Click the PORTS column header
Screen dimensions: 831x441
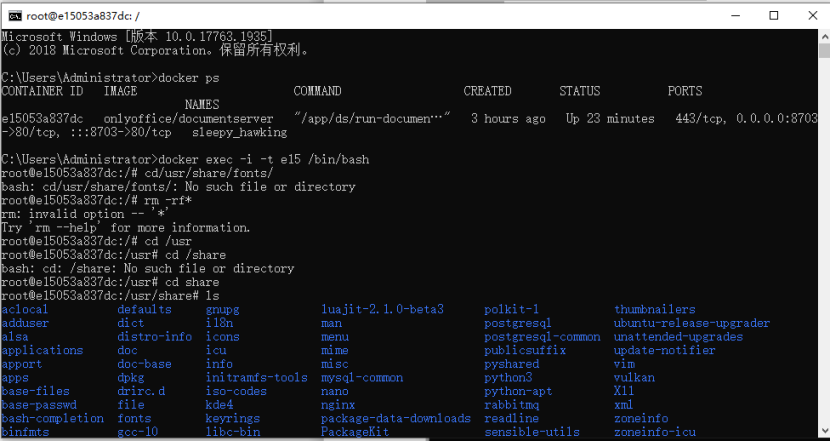[x=684, y=91]
